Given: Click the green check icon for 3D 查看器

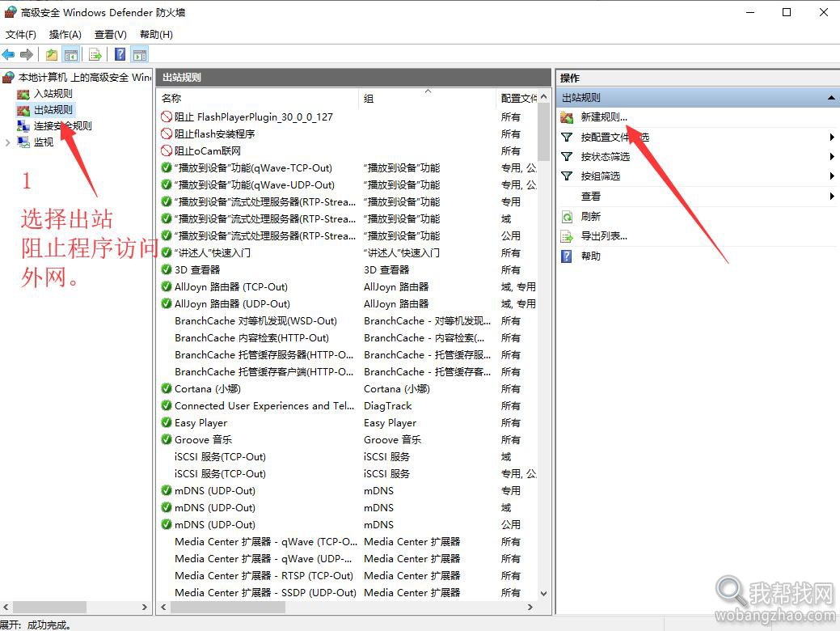Looking at the screenshot, I should click(167, 269).
